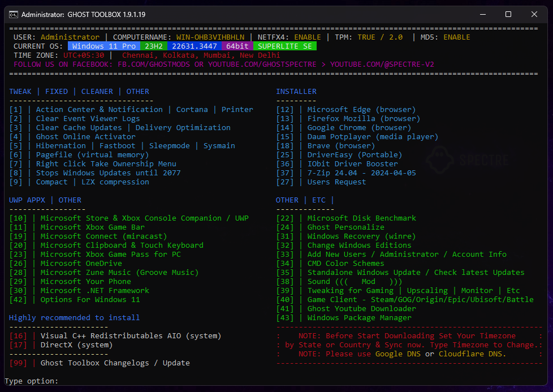
Task: Maximize the GHOST TOOLBOX window
Action: 508,15
